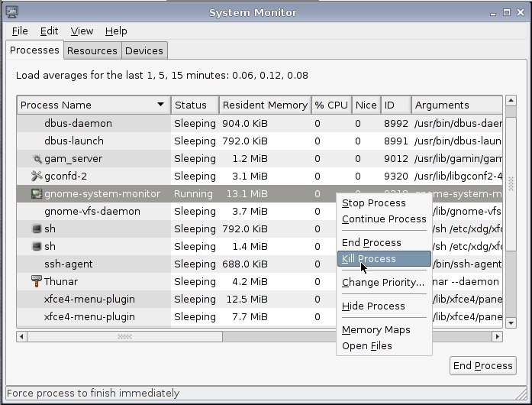Sort processes by Resident Memory column
532x405 pixels.
(265, 105)
